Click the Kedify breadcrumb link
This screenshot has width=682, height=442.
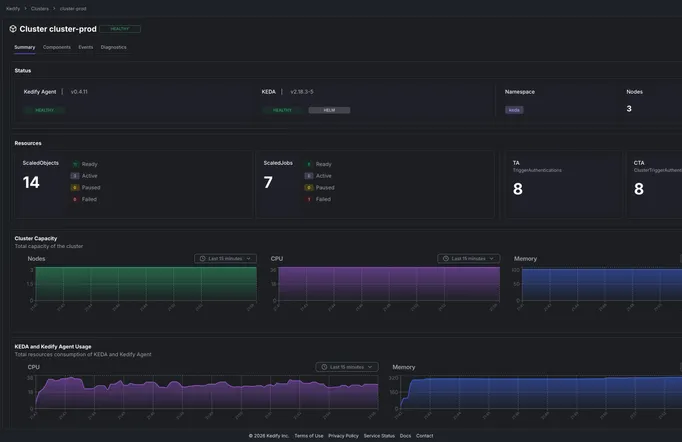coord(13,9)
